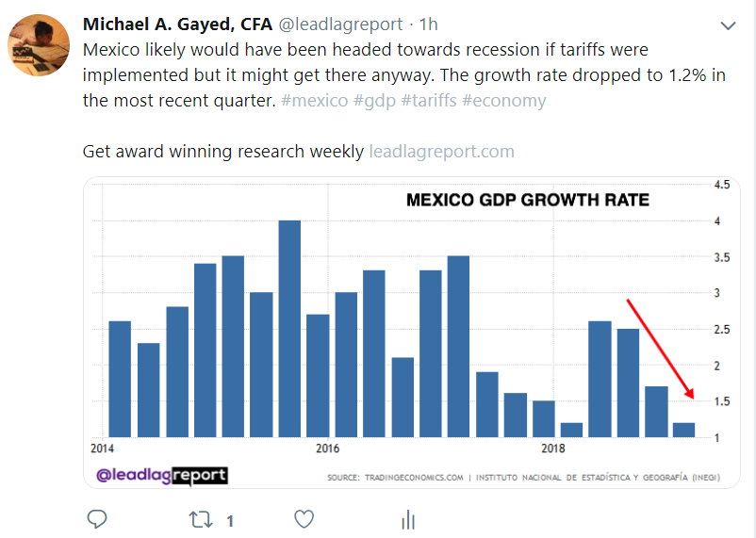Open the #economy hashtag

pyautogui.click(x=503, y=100)
